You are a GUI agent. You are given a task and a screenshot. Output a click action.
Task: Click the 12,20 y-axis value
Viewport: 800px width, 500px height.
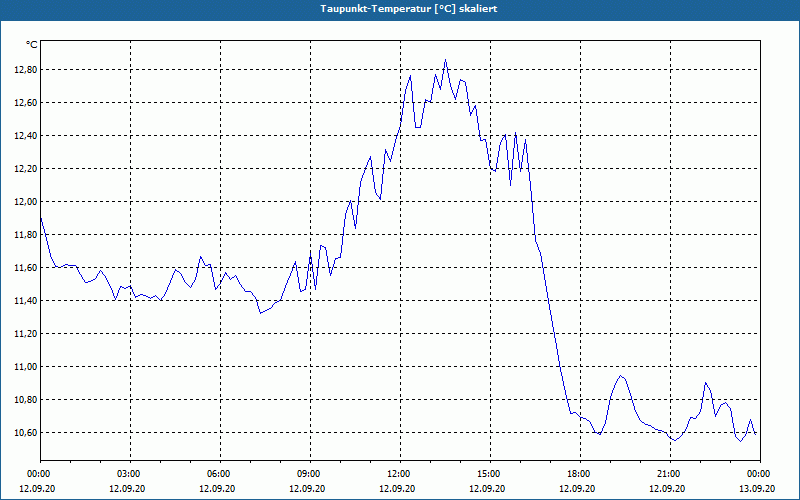pyautogui.click(x=26, y=169)
